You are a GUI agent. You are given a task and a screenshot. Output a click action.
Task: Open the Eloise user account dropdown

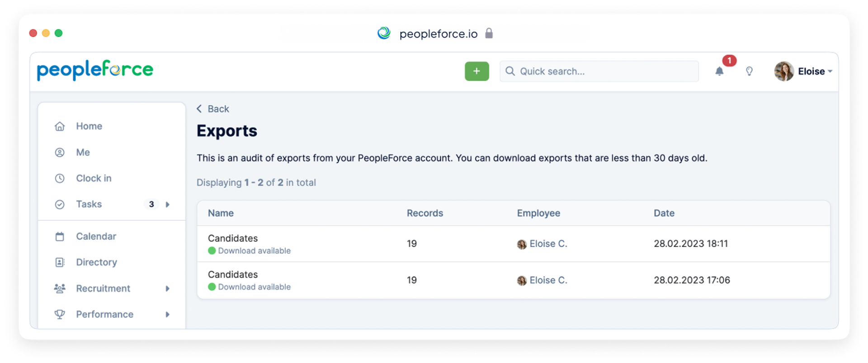pyautogui.click(x=803, y=71)
